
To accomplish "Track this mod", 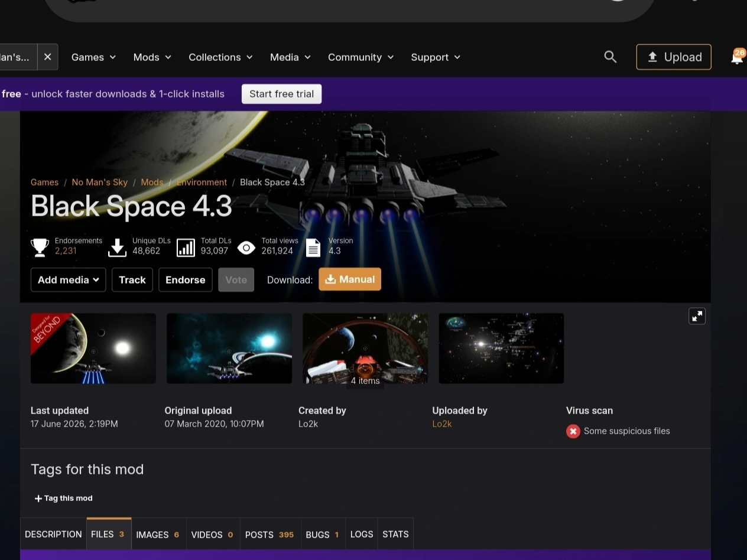I will coord(132,279).
